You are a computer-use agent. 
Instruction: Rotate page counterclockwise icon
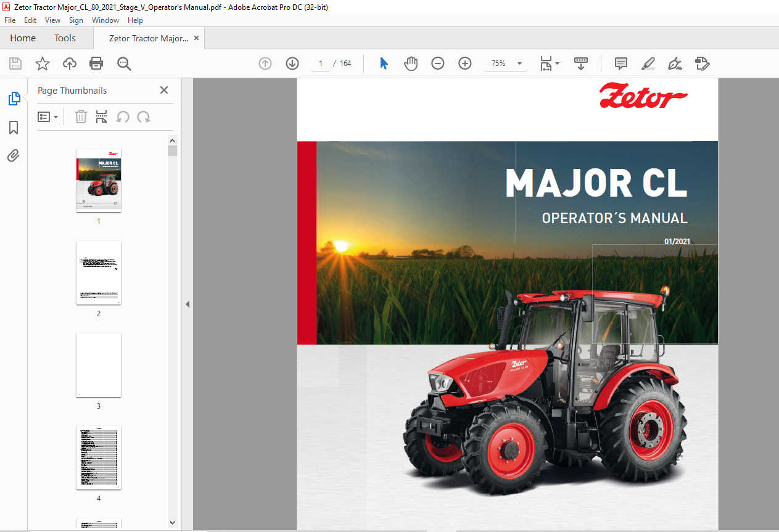coord(123,117)
